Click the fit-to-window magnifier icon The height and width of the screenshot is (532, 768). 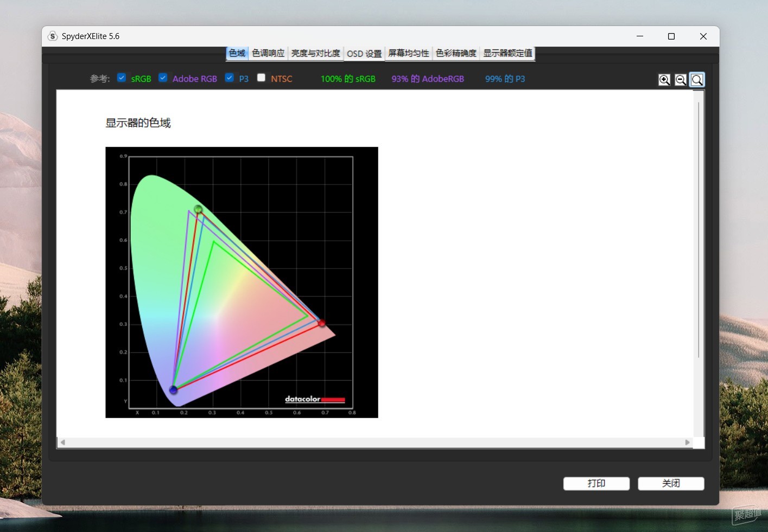[697, 80]
